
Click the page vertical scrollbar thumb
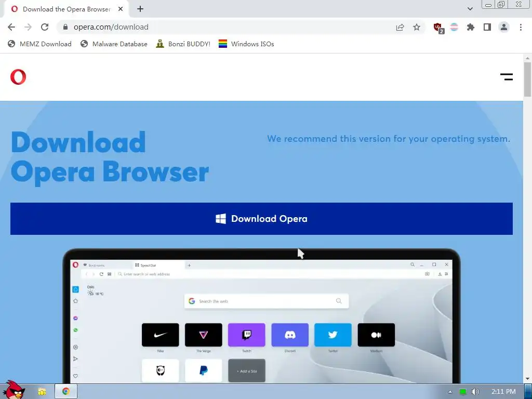[x=527, y=79]
